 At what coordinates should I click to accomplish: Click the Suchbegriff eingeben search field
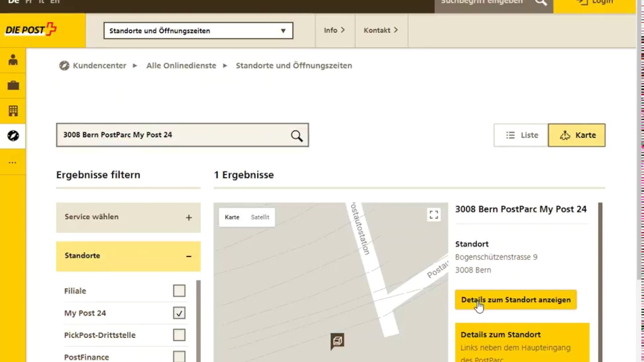click(482, 3)
